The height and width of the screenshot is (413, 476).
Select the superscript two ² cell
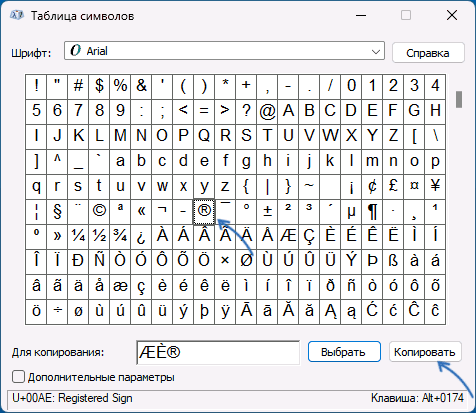pos(288,212)
